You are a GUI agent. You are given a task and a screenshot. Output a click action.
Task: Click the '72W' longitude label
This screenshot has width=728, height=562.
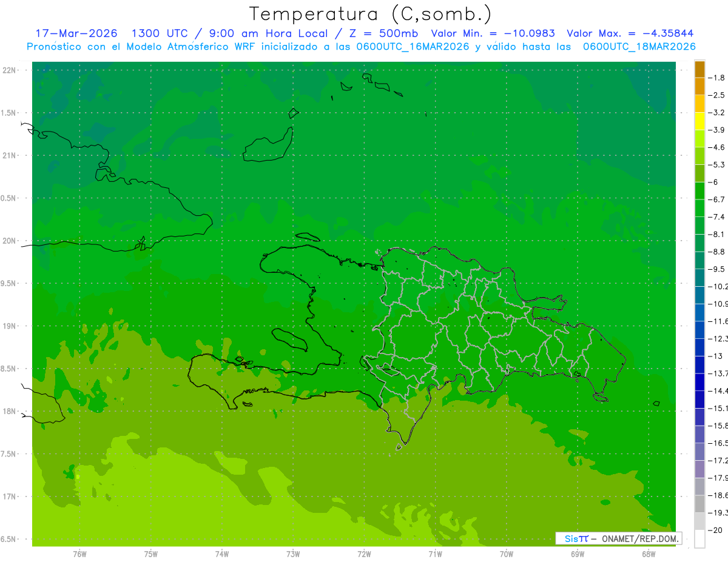[365, 554]
